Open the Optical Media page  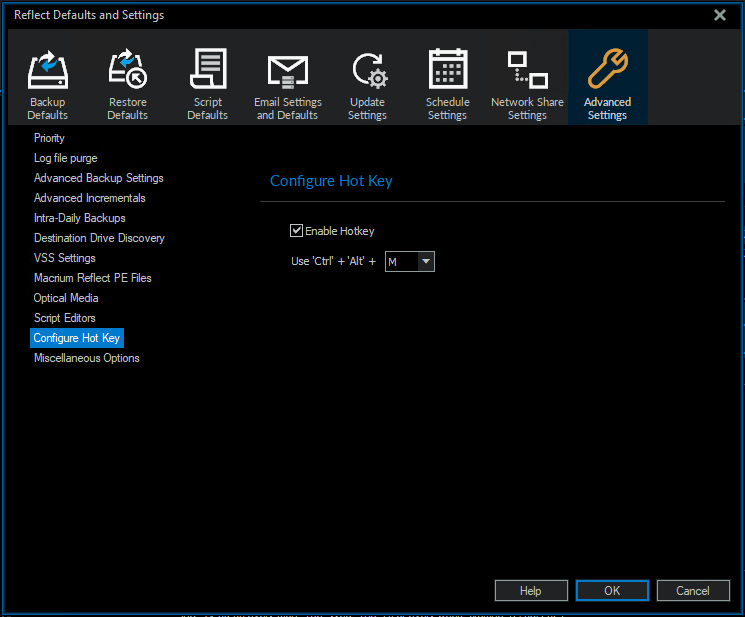[x=66, y=298]
